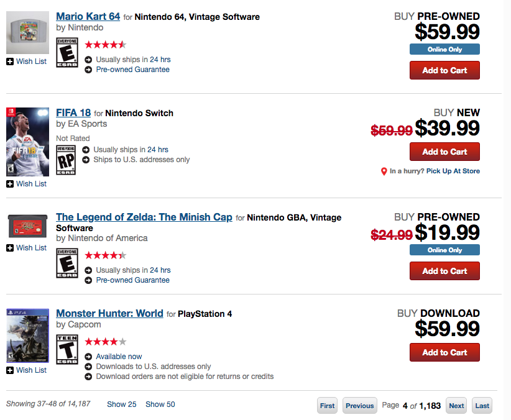
Task: Open the Monster Hunter: World cover thumbnail
Action: 27,336
